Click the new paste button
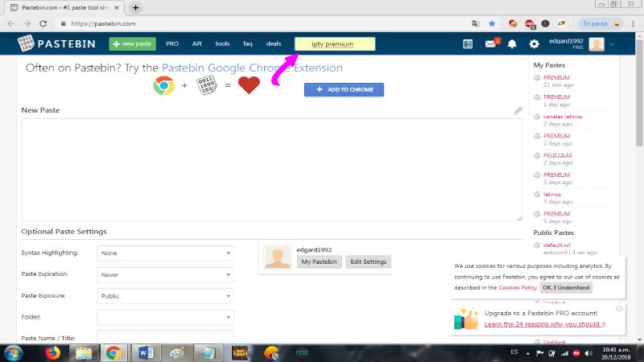Image resolution: width=644 pixels, height=362 pixels. click(132, 44)
